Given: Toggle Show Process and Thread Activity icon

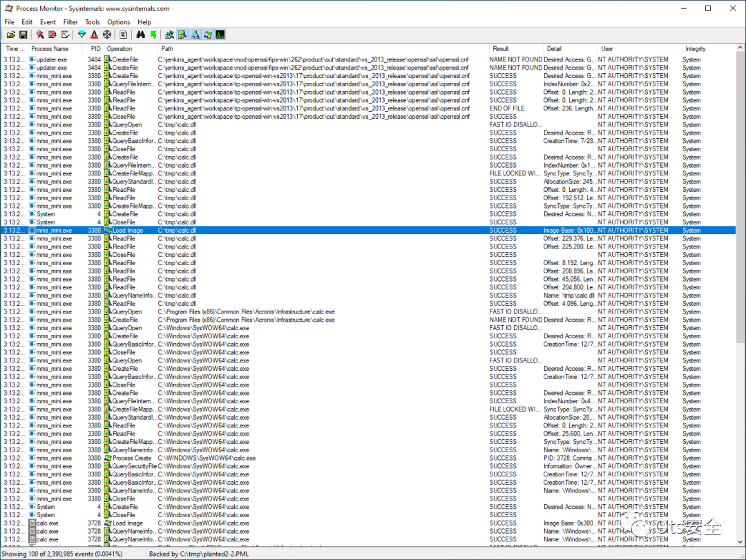Looking at the screenshot, I should (x=208, y=35).
